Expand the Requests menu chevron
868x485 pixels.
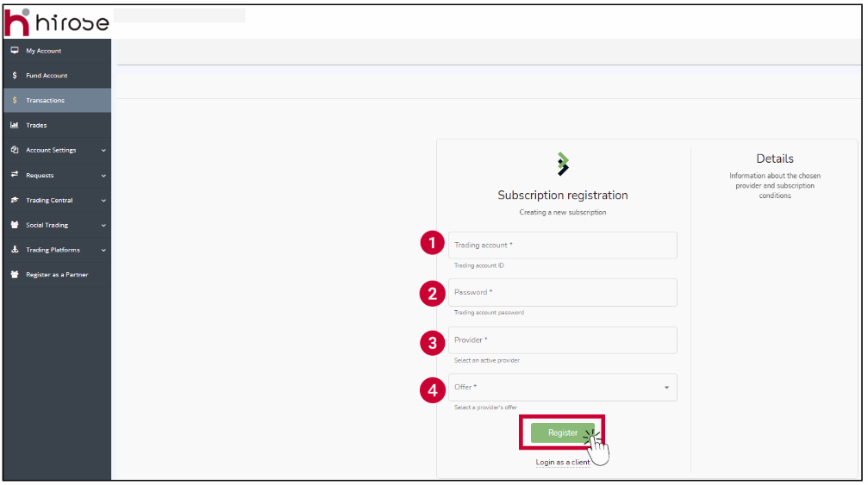click(x=103, y=176)
